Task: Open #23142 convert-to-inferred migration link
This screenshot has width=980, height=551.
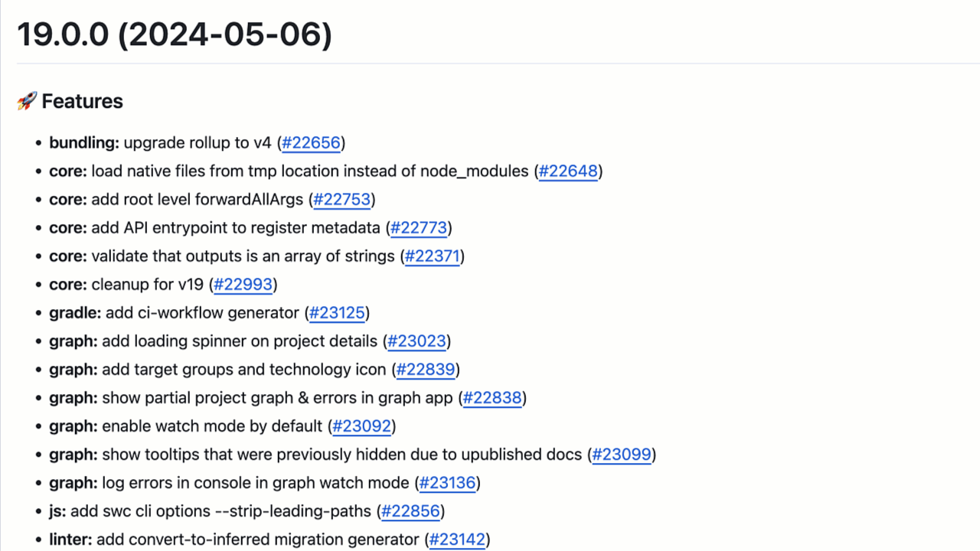Action: [x=457, y=540]
